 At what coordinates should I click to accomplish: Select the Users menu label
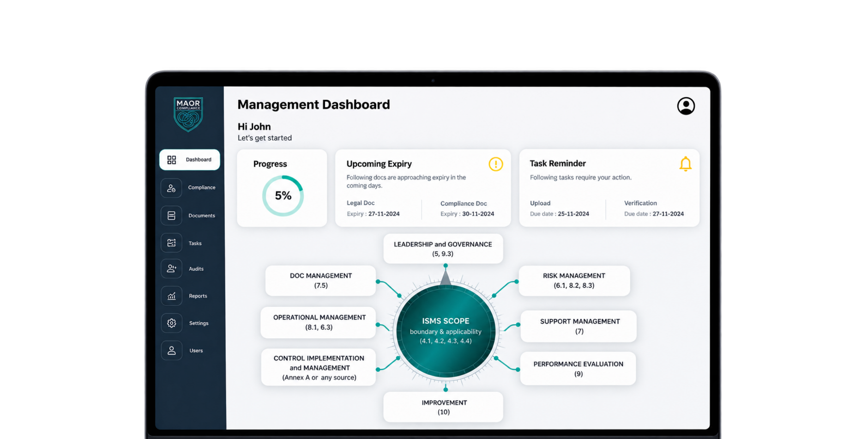[x=196, y=350]
